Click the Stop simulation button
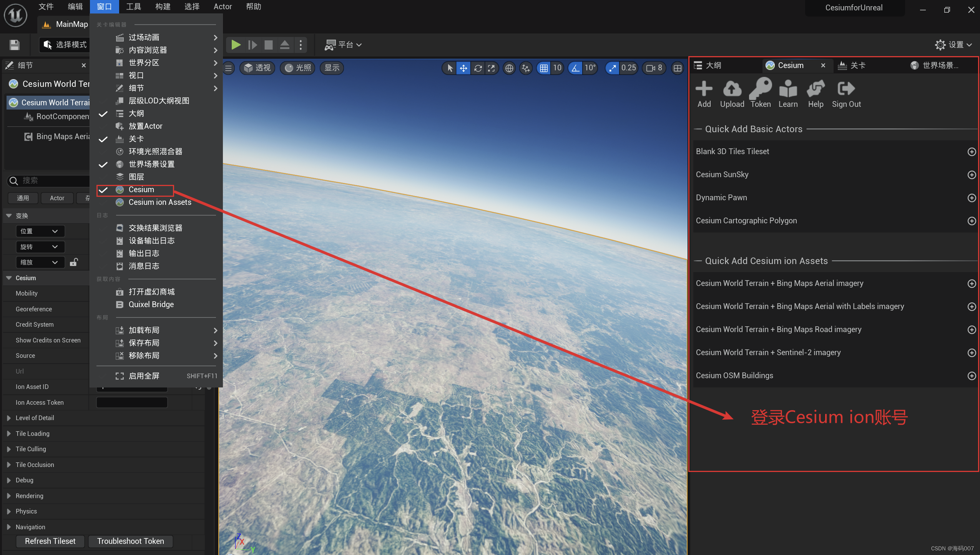The image size is (980, 555). 268,45
